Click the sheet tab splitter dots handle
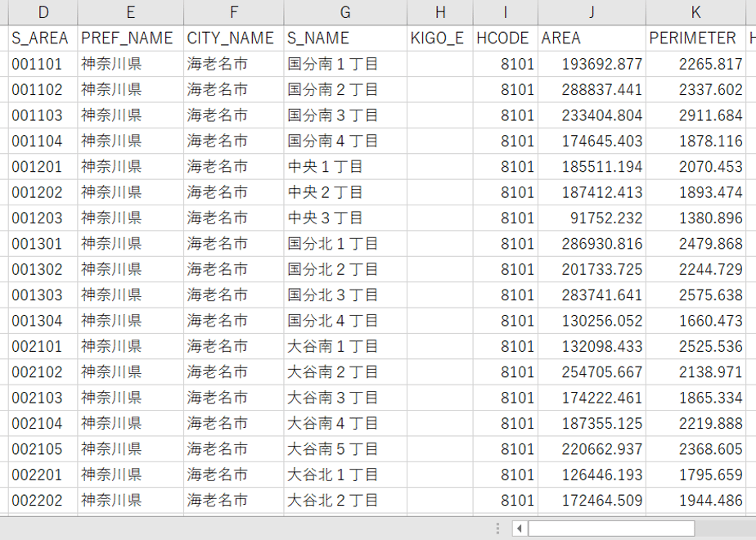This screenshot has width=756, height=540. pyautogui.click(x=497, y=529)
